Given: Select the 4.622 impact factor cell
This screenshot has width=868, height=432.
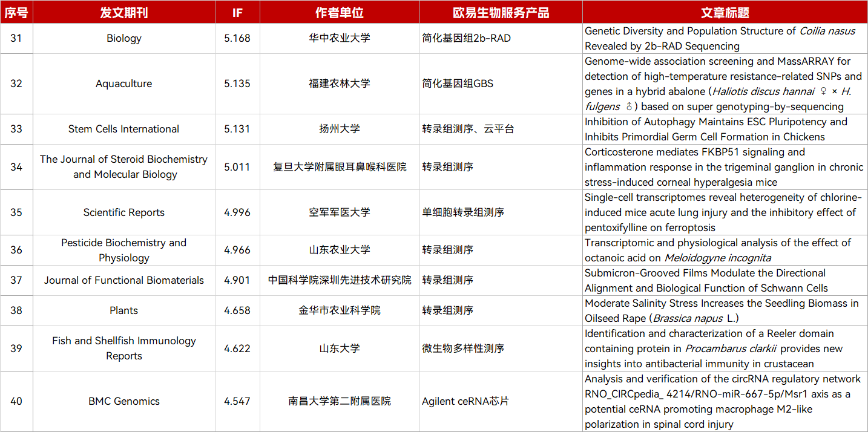Looking at the screenshot, I should tap(237, 349).
